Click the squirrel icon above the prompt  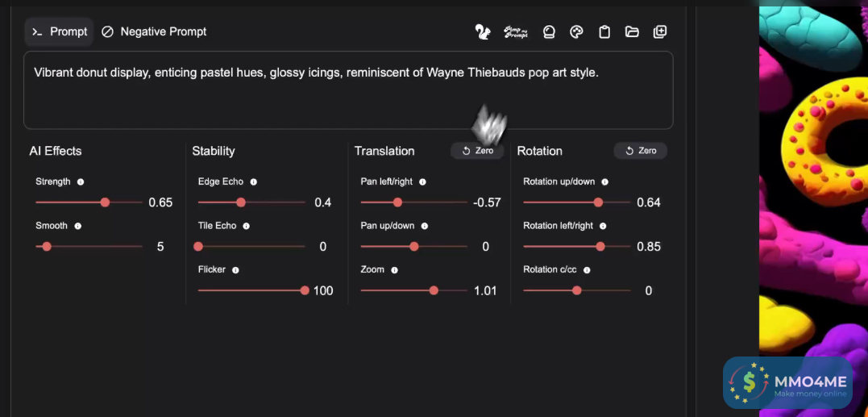[483, 31]
